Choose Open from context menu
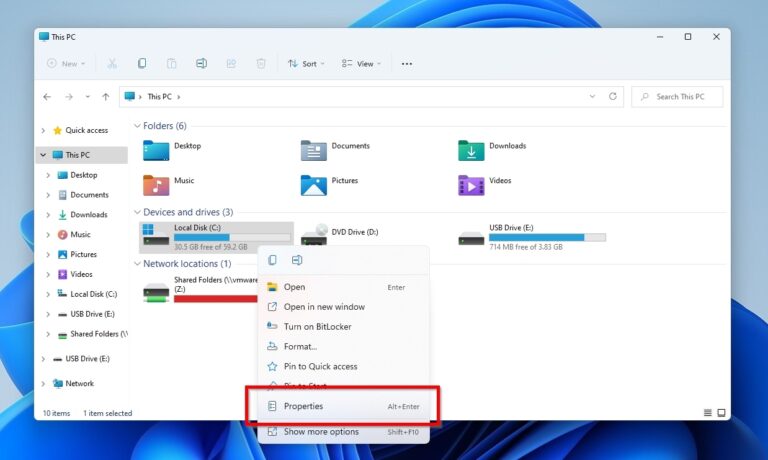The height and width of the screenshot is (460, 768). click(343, 287)
